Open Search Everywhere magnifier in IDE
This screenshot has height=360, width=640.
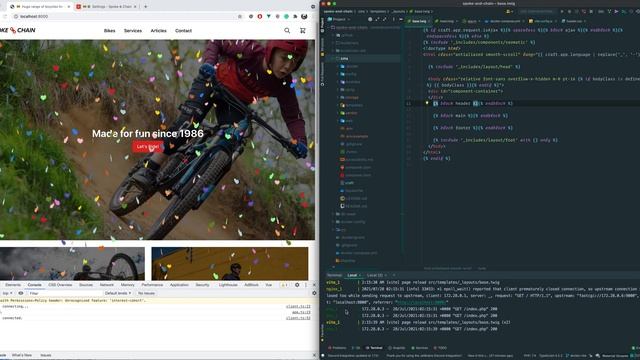[631, 11]
